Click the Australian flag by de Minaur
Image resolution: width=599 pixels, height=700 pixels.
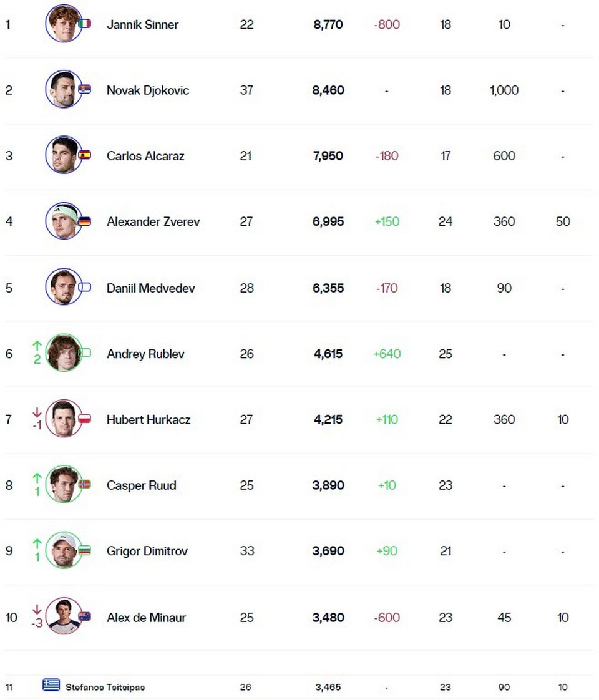[85, 616]
